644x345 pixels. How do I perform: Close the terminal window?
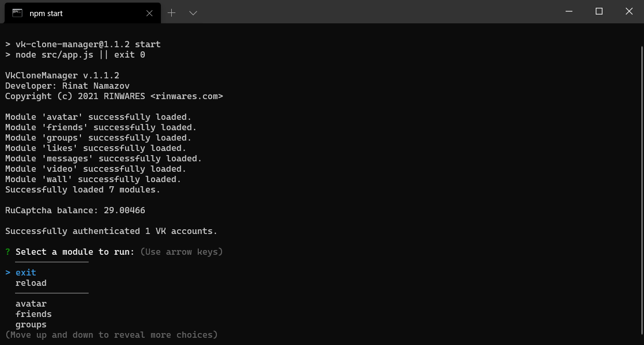(x=629, y=11)
